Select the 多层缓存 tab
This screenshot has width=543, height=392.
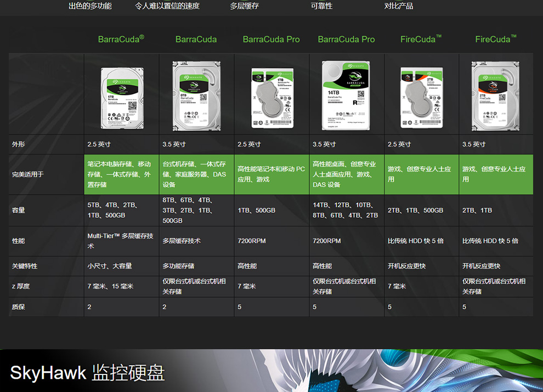[x=245, y=6]
